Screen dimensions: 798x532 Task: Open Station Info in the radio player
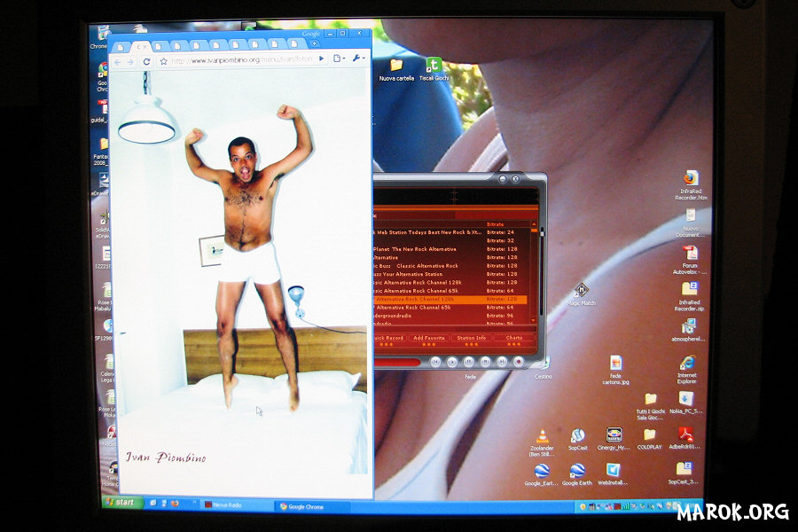click(x=472, y=338)
